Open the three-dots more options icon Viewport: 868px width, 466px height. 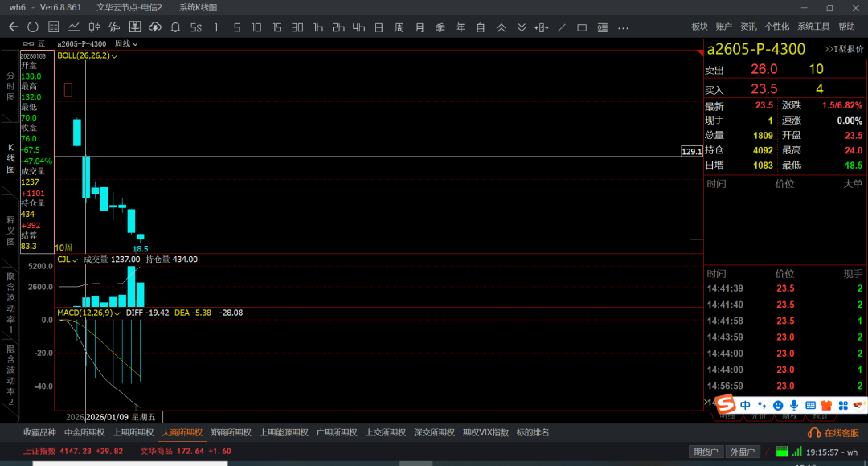pos(624,27)
